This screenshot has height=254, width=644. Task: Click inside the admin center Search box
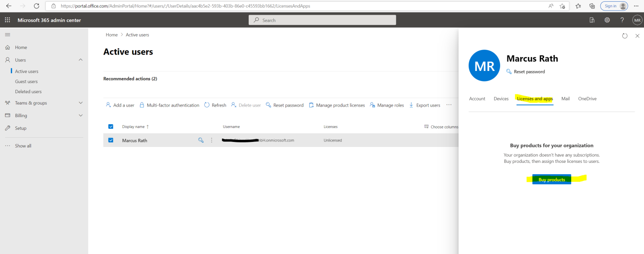click(322, 20)
